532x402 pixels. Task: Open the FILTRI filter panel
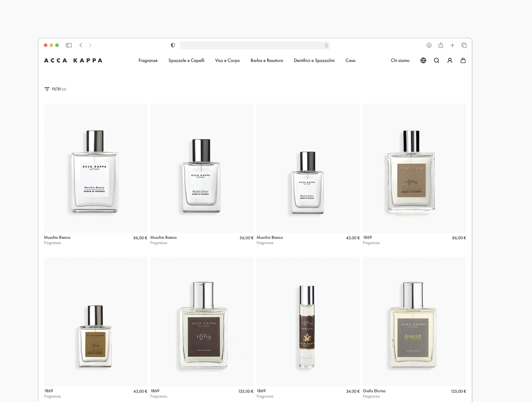point(55,89)
